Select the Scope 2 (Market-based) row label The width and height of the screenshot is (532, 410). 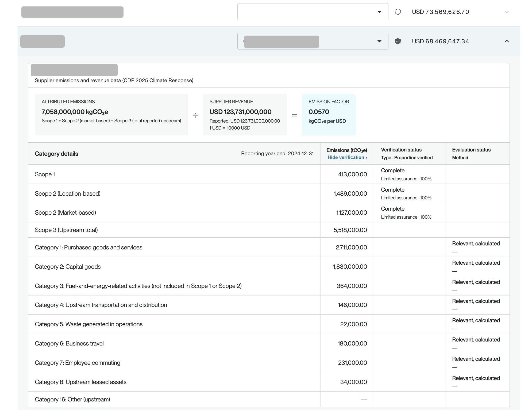[65, 212]
